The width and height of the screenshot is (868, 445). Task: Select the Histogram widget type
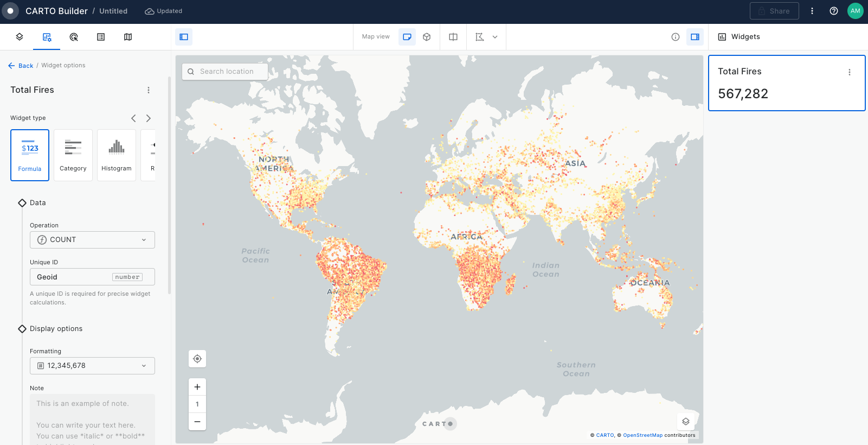pyautogui.click(x=117, y=155)
